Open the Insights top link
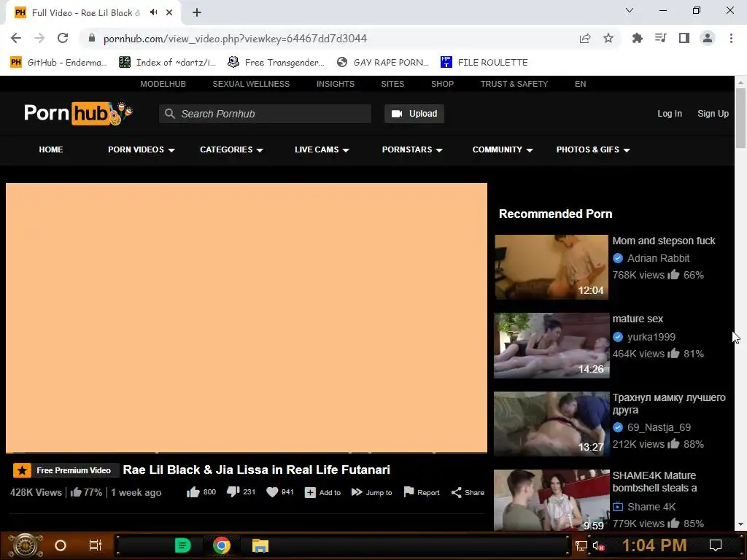This screenshot has height=560, width=747. pos(336,84)
